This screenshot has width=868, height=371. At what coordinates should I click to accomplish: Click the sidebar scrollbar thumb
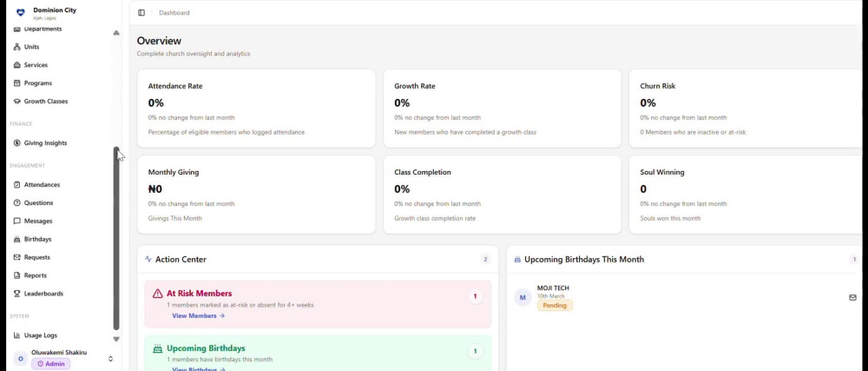[x=116, y=238]
